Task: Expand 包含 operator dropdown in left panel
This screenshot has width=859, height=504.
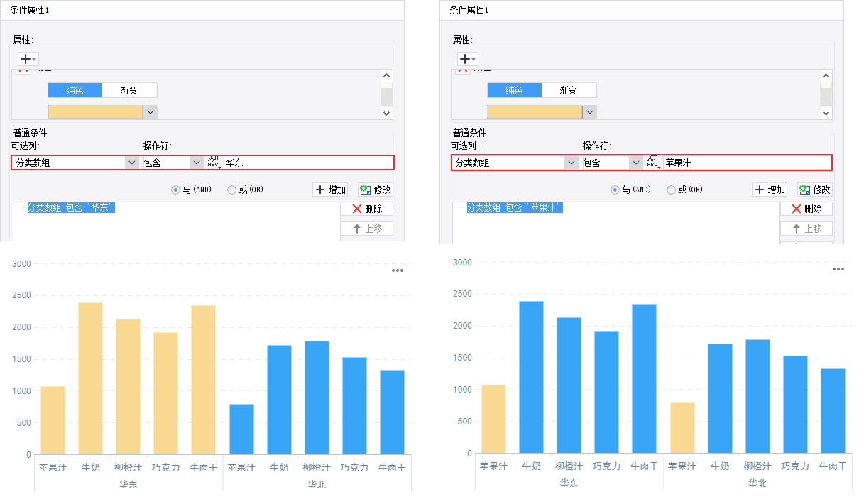Action: (197, 163)
